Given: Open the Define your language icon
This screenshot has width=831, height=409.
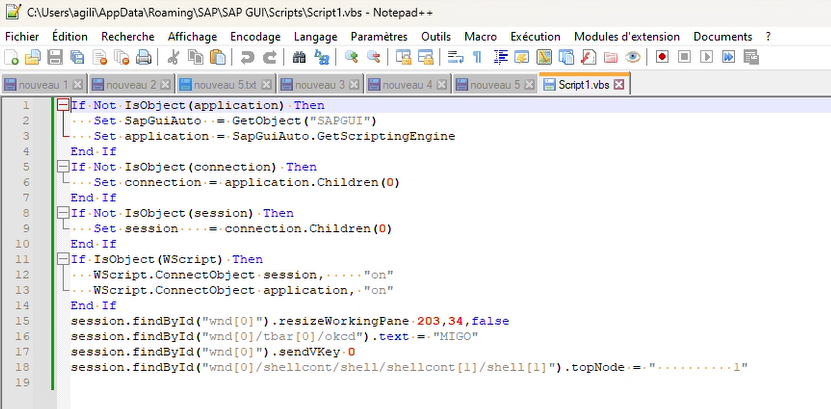Looking at the screenshot, I should pos(522,57).
